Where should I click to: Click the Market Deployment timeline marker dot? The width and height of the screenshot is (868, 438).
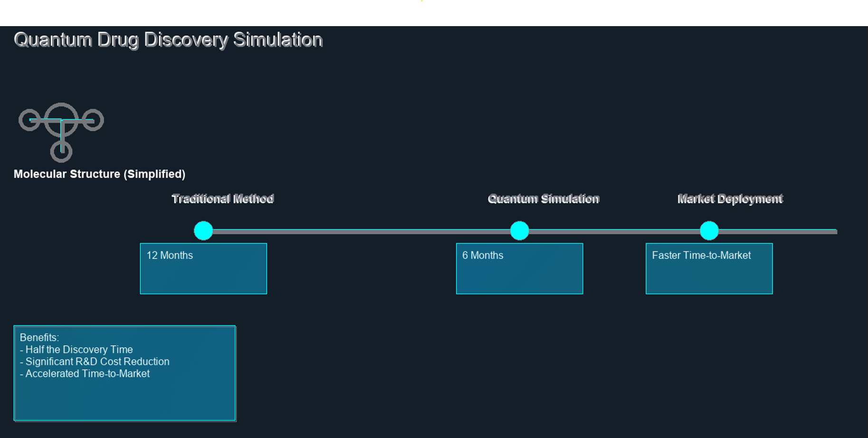[709, 231]
